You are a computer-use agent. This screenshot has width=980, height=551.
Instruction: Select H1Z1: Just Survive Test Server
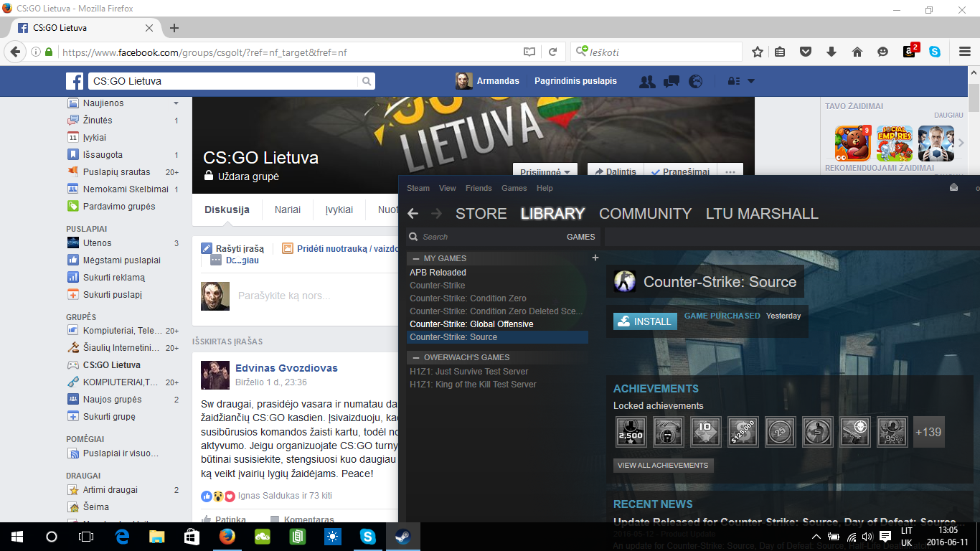pos(468,372)
